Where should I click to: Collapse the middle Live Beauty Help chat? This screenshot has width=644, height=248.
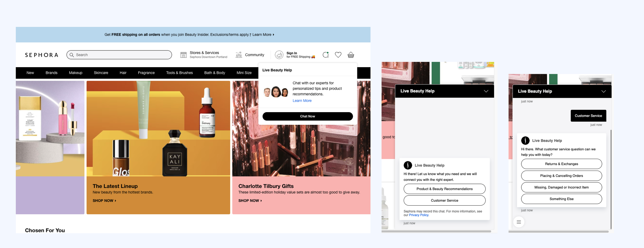pyautogui.click(x=486, y=91)
